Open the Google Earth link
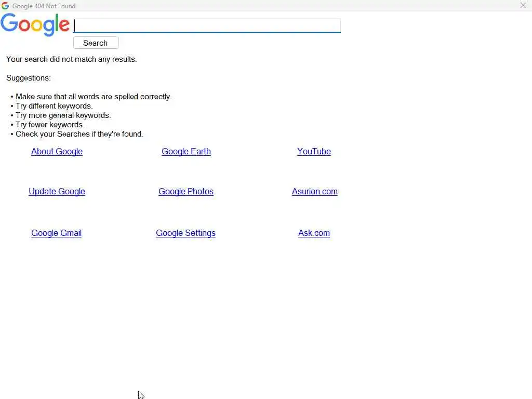The width and height of the screenshot is (532, 399). 187,151
